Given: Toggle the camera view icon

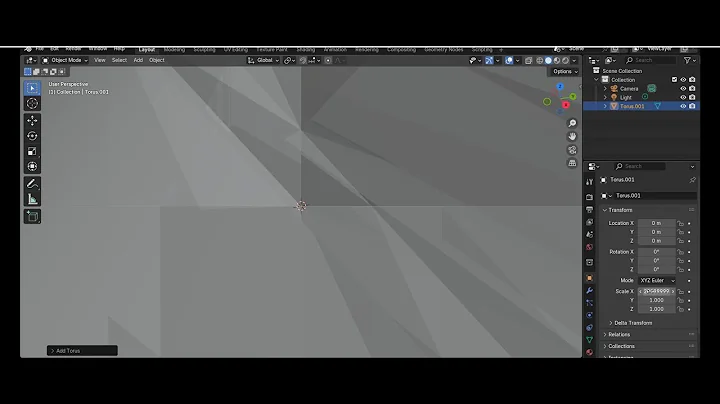Looking at the screenshot, I should [x=572, y=150].
